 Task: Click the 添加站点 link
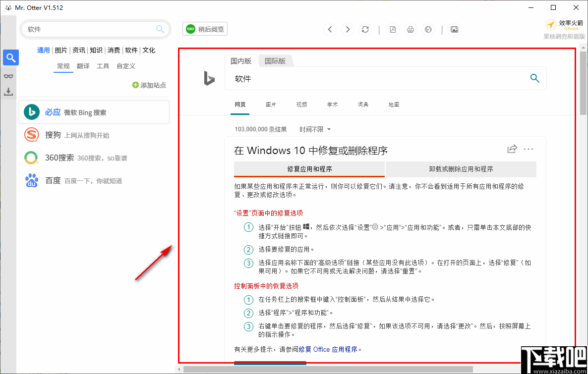[x=153, y=85]
